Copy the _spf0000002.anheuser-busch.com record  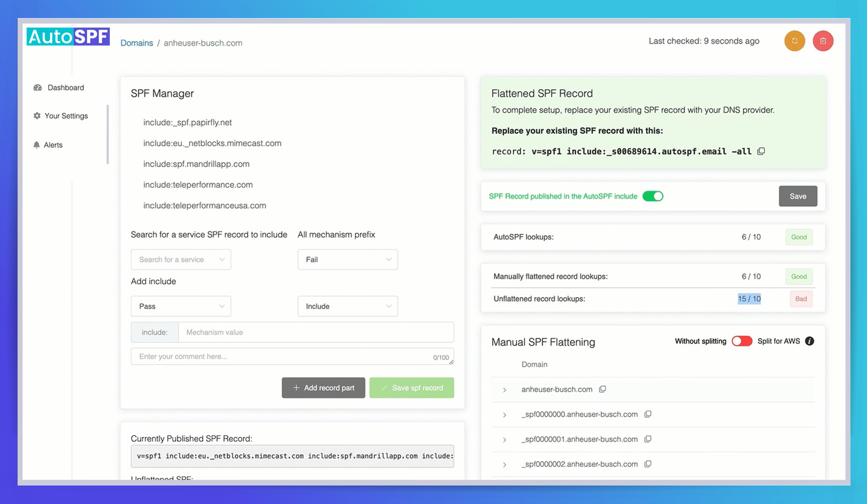pos(647,464)
